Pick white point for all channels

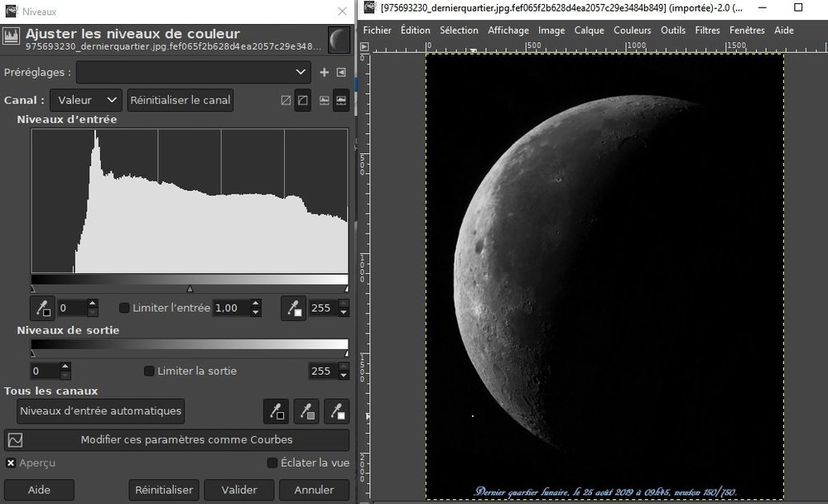pyautogui.click(x=336, y=410)
